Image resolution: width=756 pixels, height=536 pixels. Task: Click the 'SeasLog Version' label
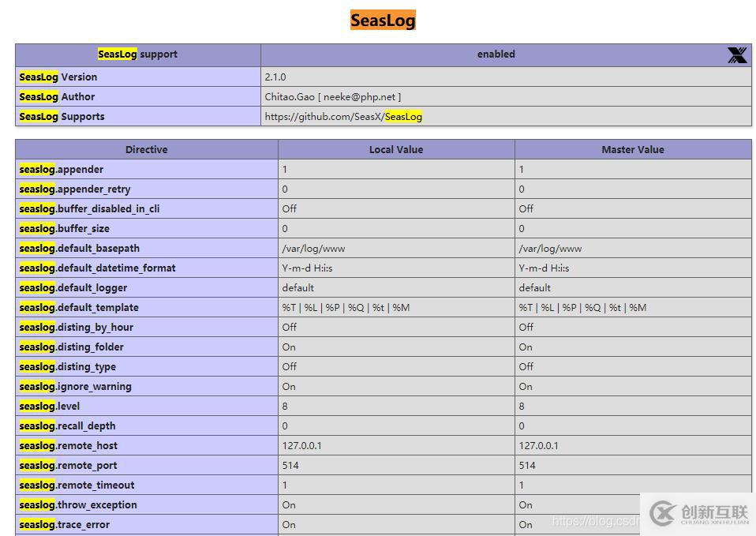(x=58, y=77)
